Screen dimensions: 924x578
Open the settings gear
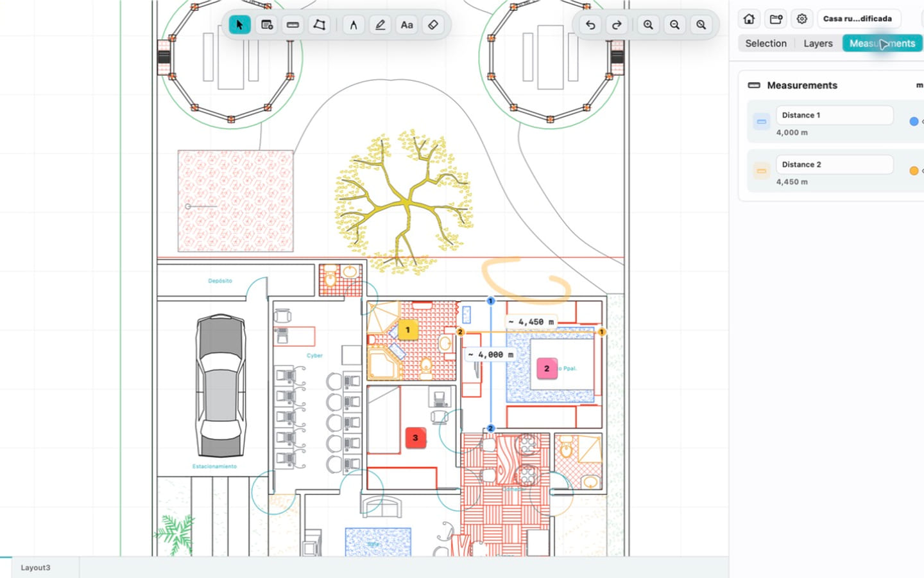tap(802, 19)
